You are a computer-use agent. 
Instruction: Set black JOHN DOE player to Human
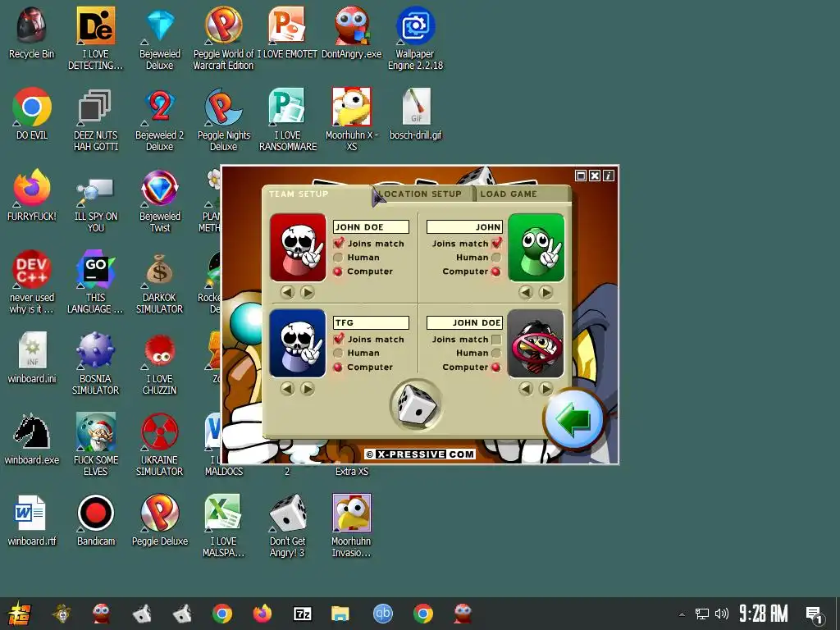496,353
